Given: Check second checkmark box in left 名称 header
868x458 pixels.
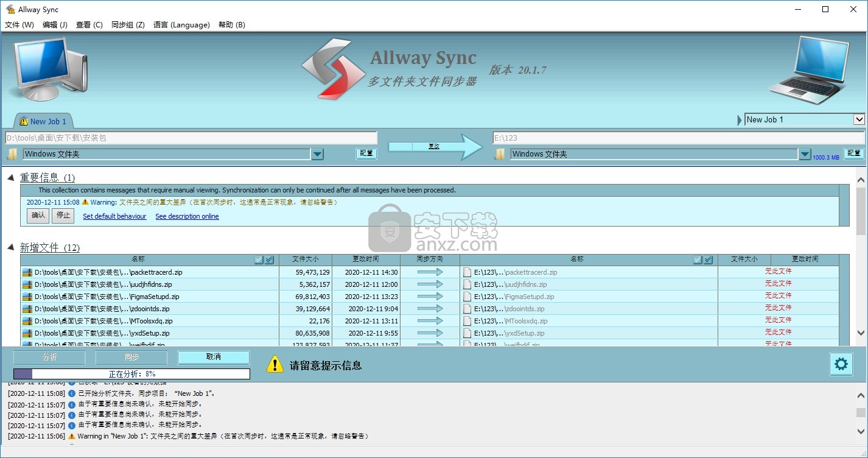Looking at the screenshot, I should click(x=270, y=259).
